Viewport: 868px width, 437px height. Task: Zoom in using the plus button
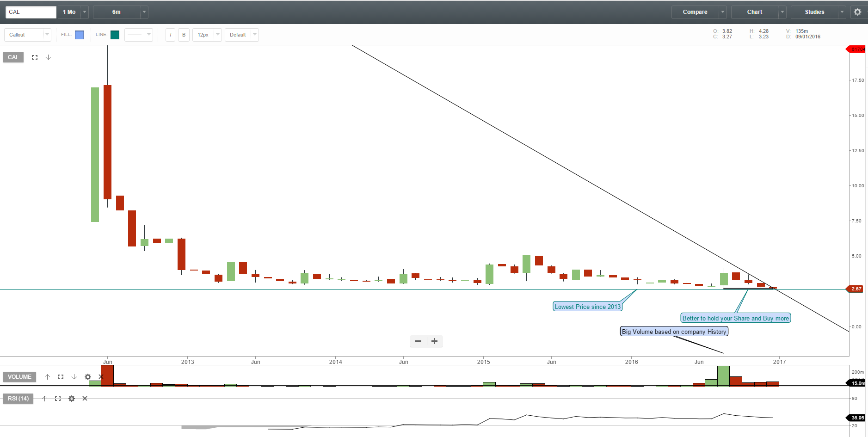(434, 341)
